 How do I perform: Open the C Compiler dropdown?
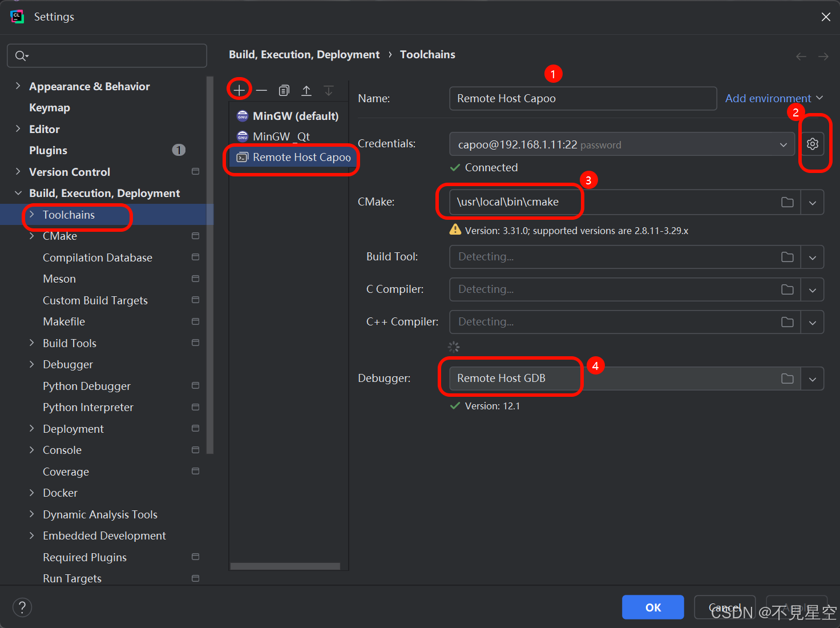click(x=813, y=289)
